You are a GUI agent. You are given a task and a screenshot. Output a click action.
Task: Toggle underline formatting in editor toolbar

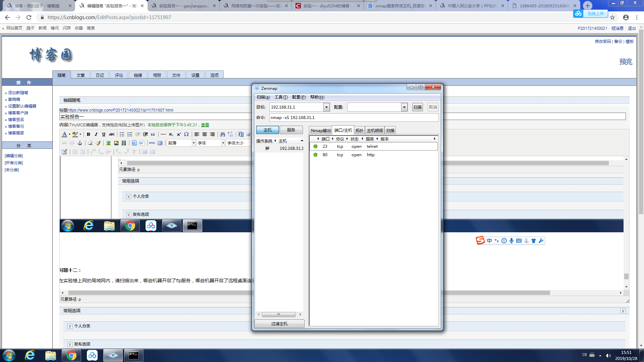click(104, 134)
